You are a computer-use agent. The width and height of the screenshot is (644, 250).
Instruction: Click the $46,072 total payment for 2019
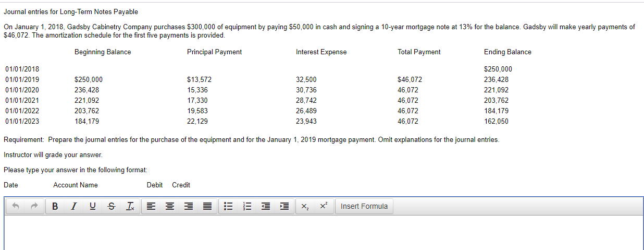coord(410,79)
